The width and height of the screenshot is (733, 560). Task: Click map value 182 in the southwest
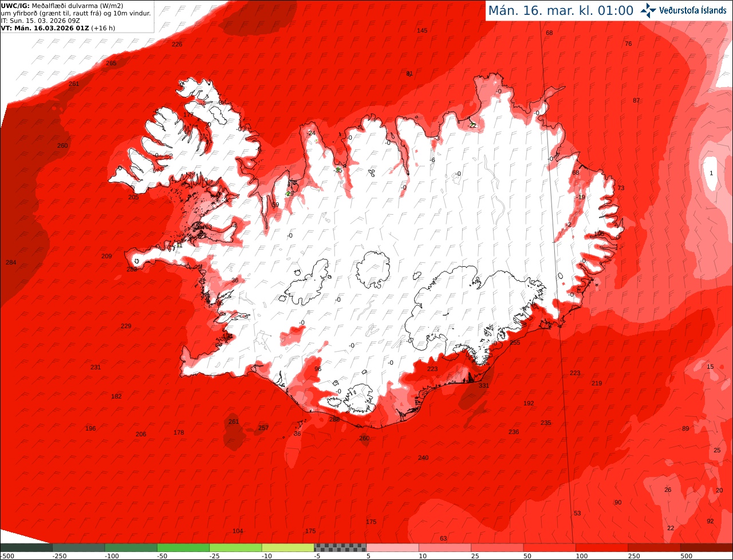[x=116, y=396]
